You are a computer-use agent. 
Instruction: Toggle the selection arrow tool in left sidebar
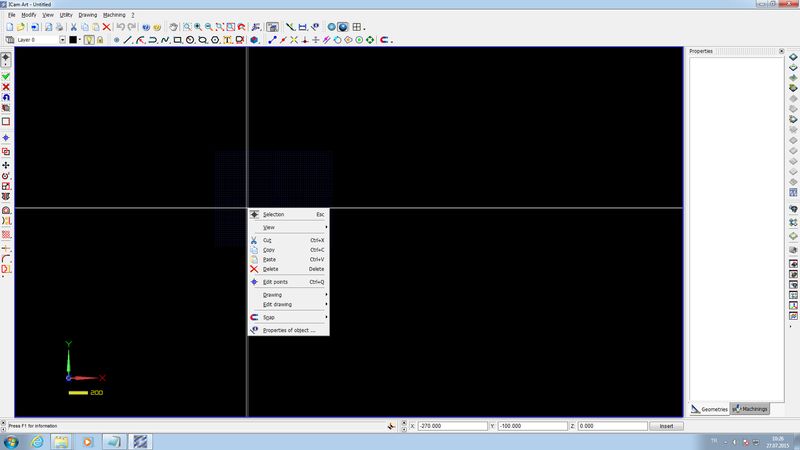click(x=6, y=59)
